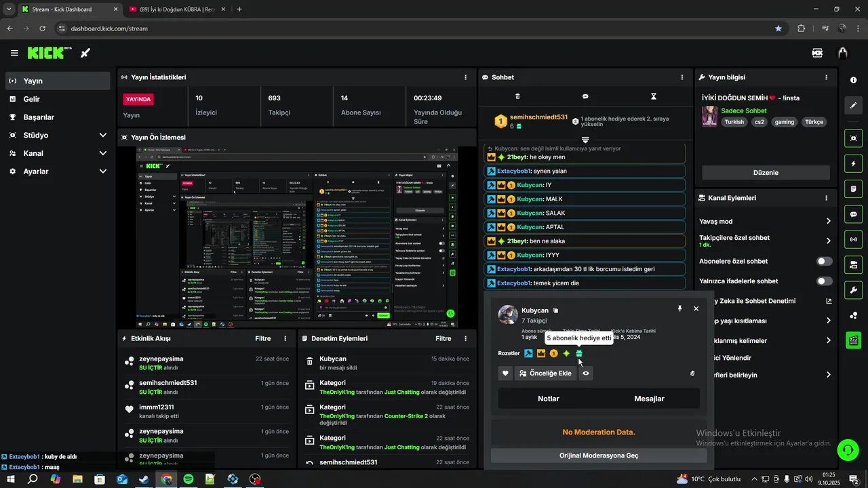The height and width of the screenshot is (488, 868).
Task: Switch to the Notlar tab
Action: point(549,399)
